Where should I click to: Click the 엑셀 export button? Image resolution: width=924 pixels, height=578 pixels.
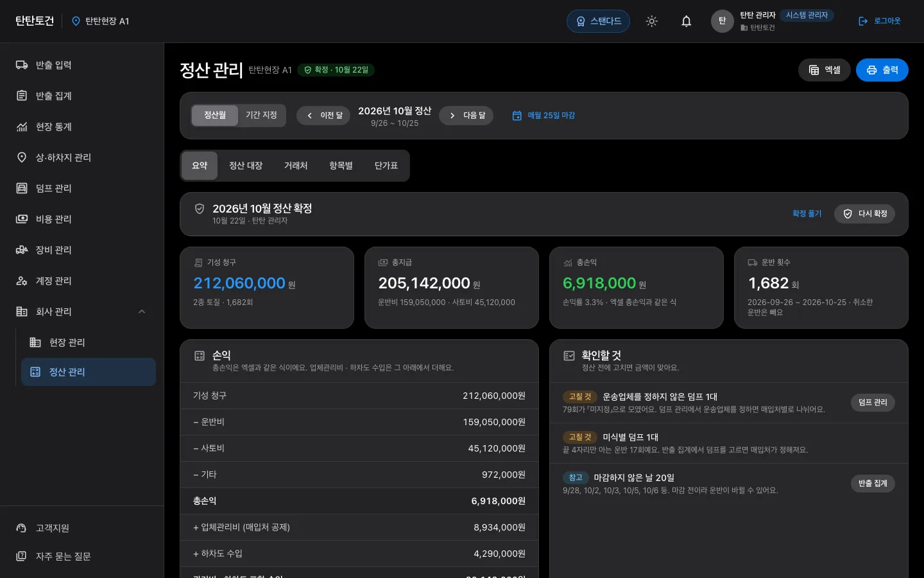[x=825, y=70]
